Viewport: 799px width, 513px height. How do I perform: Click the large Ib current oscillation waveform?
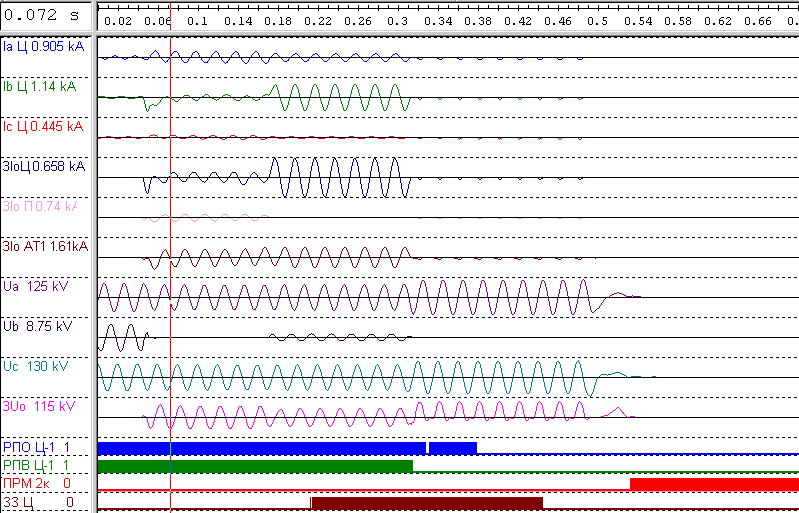point(339,97)
